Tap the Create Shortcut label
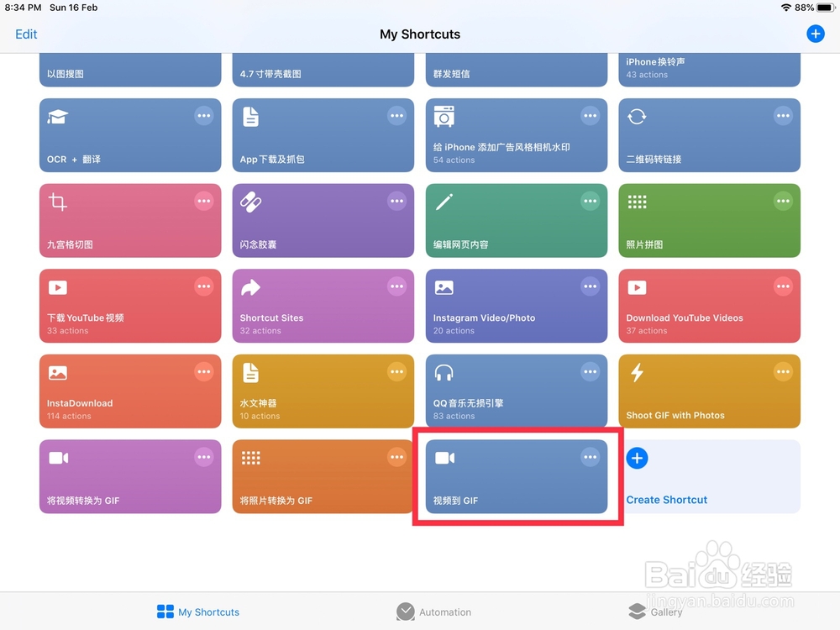Image resolution: width=840 pixels, height=630 pixels. 666,500
